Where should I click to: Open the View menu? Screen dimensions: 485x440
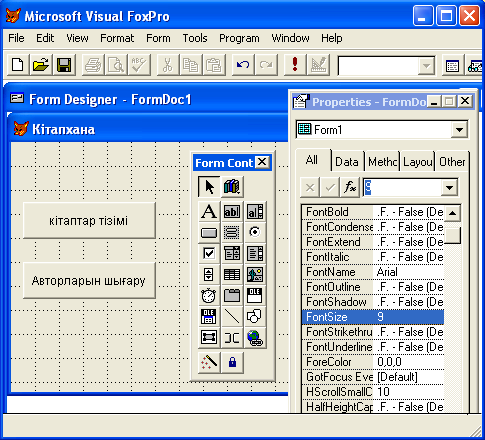(x=77, y=38)
